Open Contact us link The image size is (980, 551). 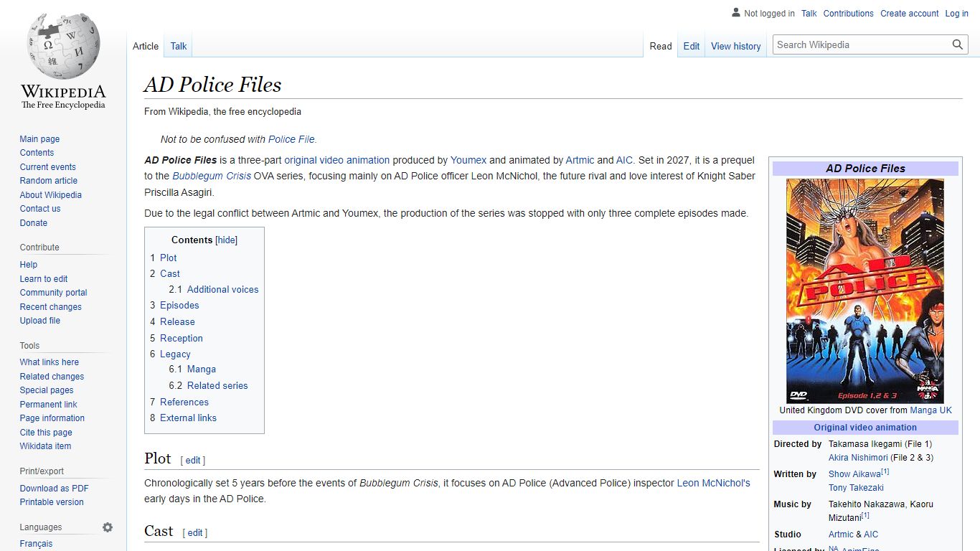click(40, 209)
